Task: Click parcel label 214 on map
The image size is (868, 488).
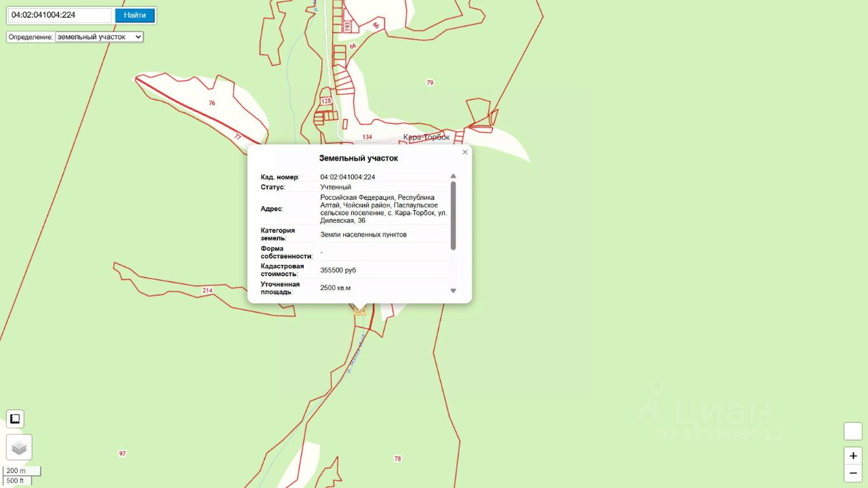Action: pyautogui.click(x=208, y=290)
